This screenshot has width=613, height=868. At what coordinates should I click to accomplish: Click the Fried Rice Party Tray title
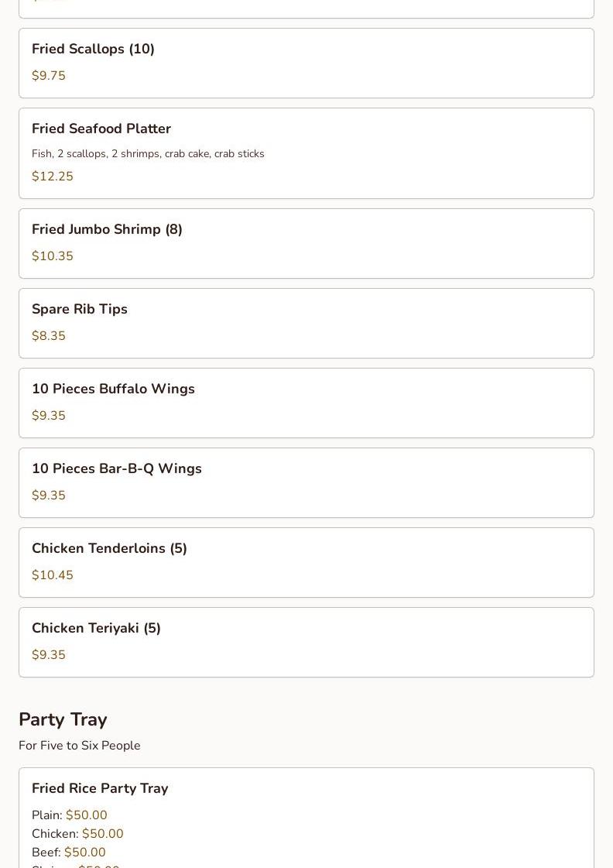pos(100,788)
